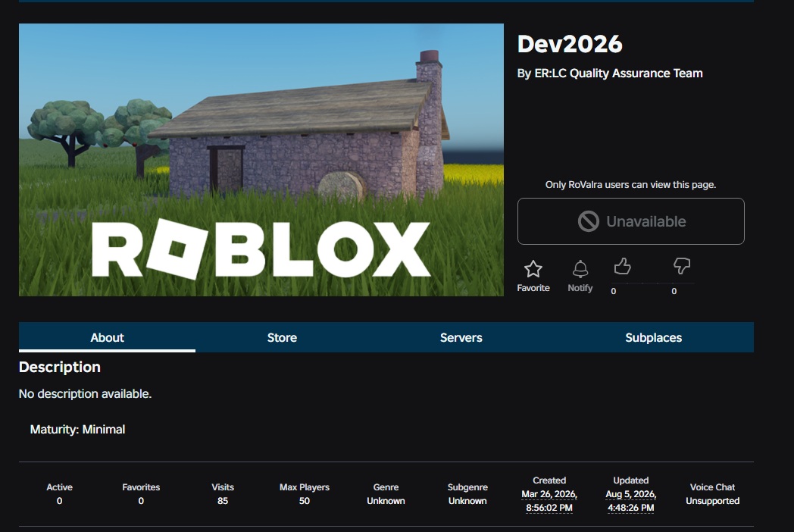Screen dimensions: 794x532
Task: Open the Store tab
Action: [x=282, y=337]
